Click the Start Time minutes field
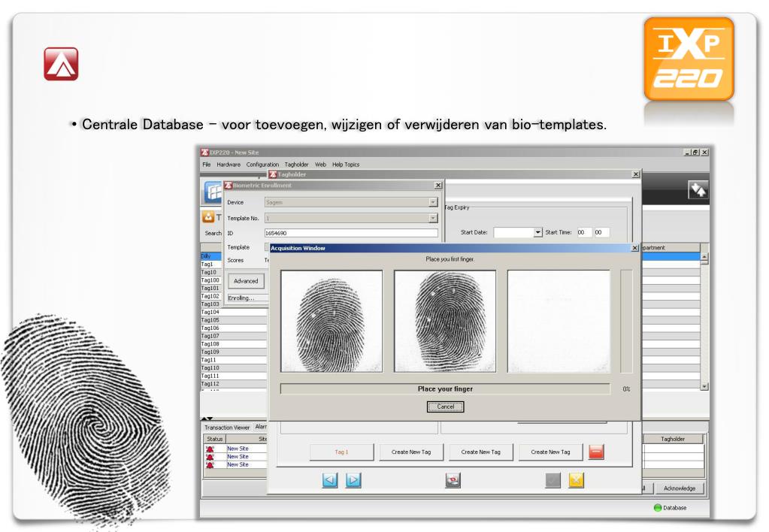This screenshot has height=532, width=769. click(x=601, y=232)
